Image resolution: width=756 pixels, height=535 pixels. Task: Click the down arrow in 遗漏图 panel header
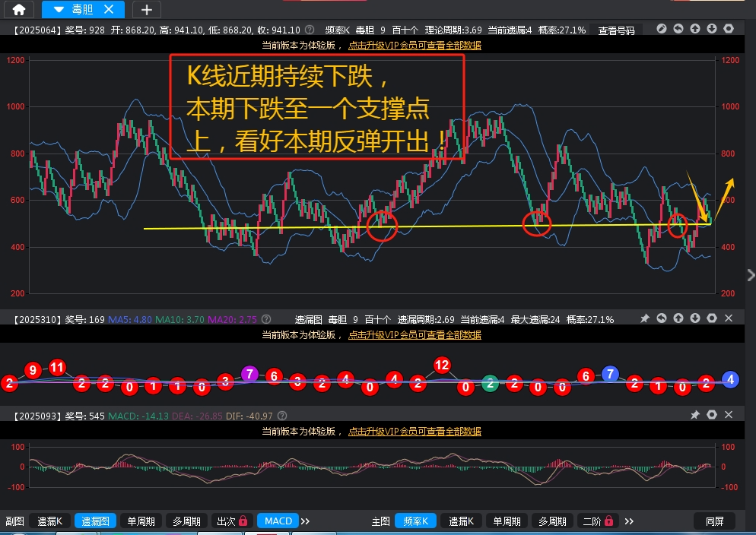[695, 318]
